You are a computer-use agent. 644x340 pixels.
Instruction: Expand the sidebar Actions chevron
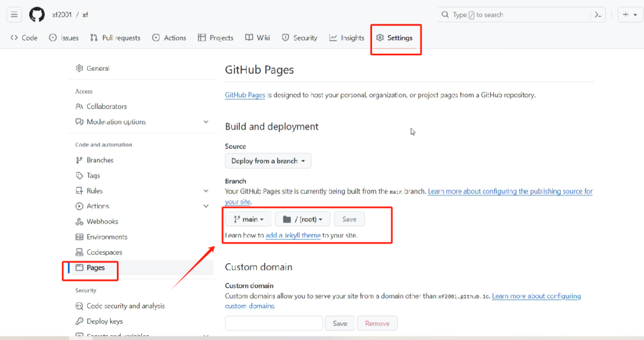click(x=206, y=206)
